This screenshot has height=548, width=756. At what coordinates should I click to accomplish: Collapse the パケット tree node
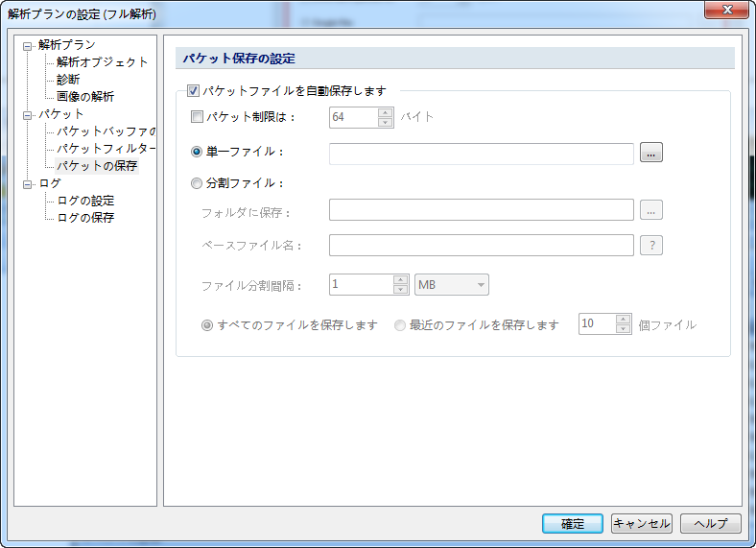[28, 114]
